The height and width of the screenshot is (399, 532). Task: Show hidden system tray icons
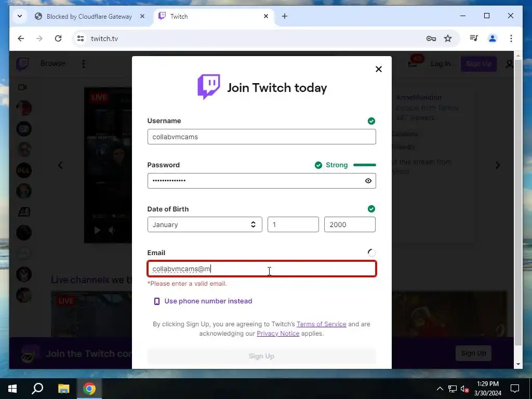coord(440,389)
